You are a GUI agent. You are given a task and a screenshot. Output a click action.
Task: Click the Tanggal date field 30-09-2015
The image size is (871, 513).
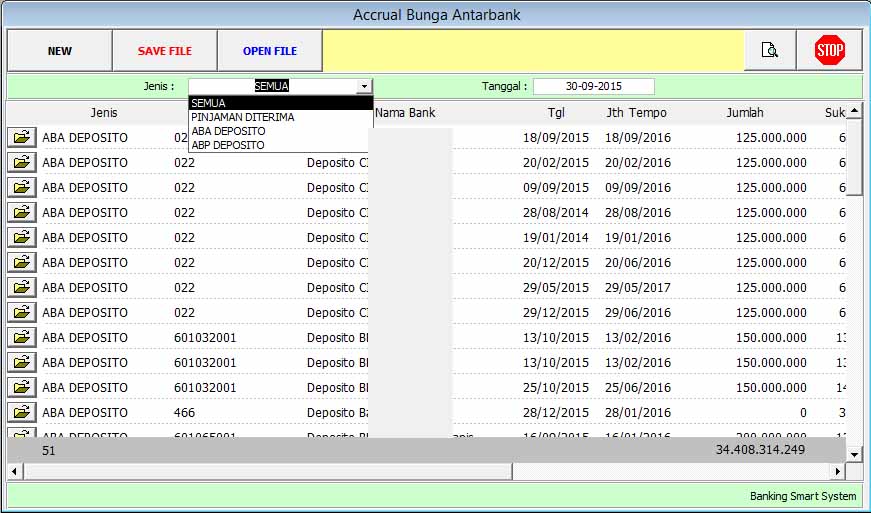point(594,87)
